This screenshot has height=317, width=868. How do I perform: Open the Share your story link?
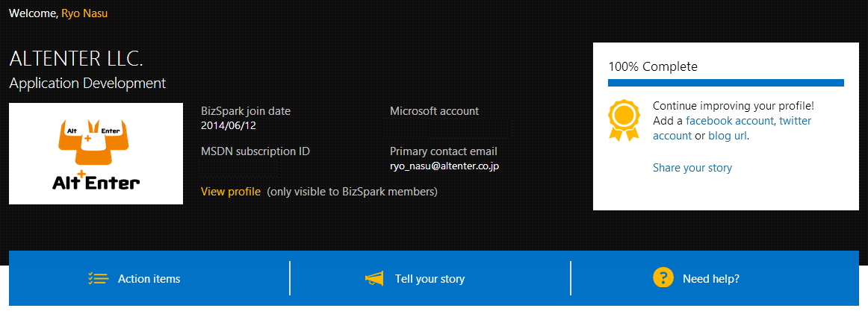[x=692, y=168]
